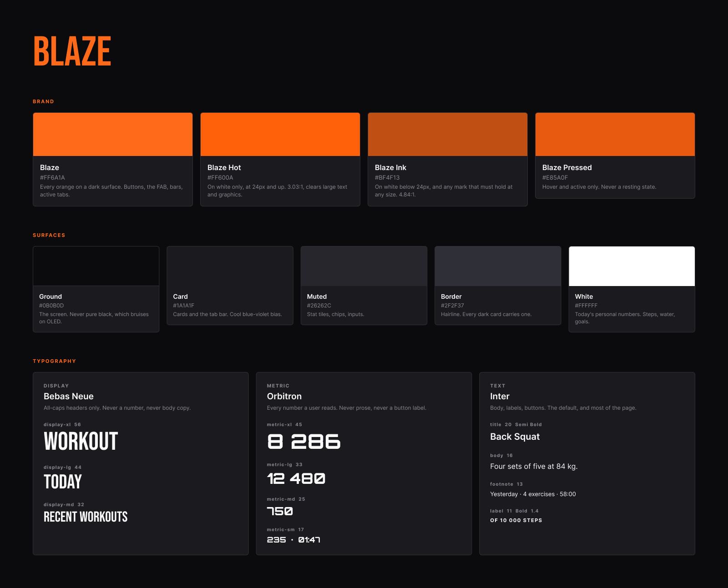Screen dimensions: 728x588
Task: Click the hex code #BF4F13
Action: coord(387,178)
